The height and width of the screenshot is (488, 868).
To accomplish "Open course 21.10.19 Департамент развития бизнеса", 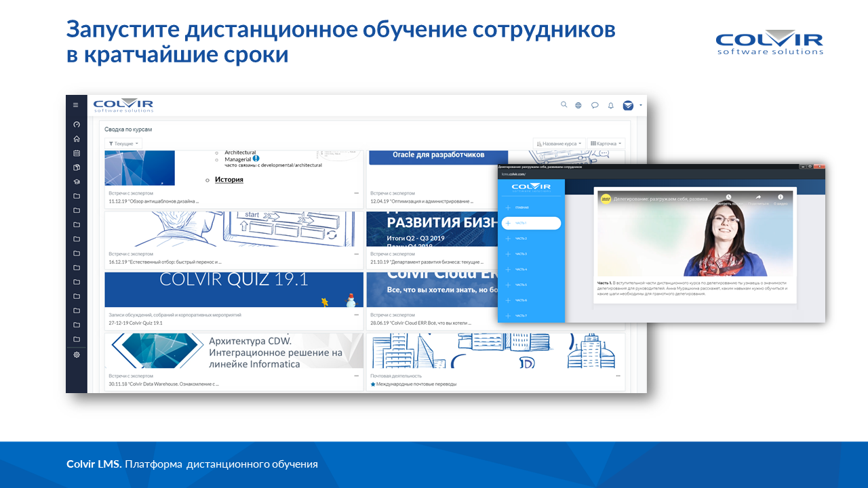I will click(427, 262).
